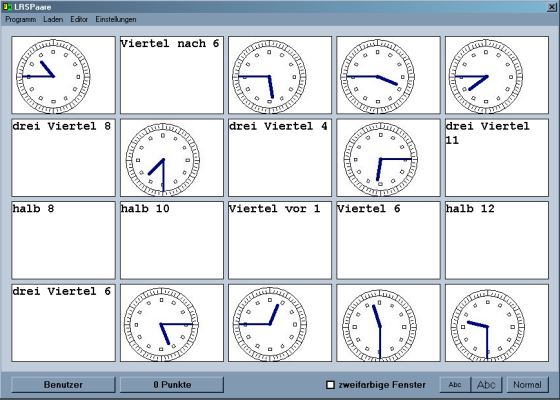Screen dimensions: 560x400
Task: Switch to small Abc font size
Action: (x=455, y=385)
